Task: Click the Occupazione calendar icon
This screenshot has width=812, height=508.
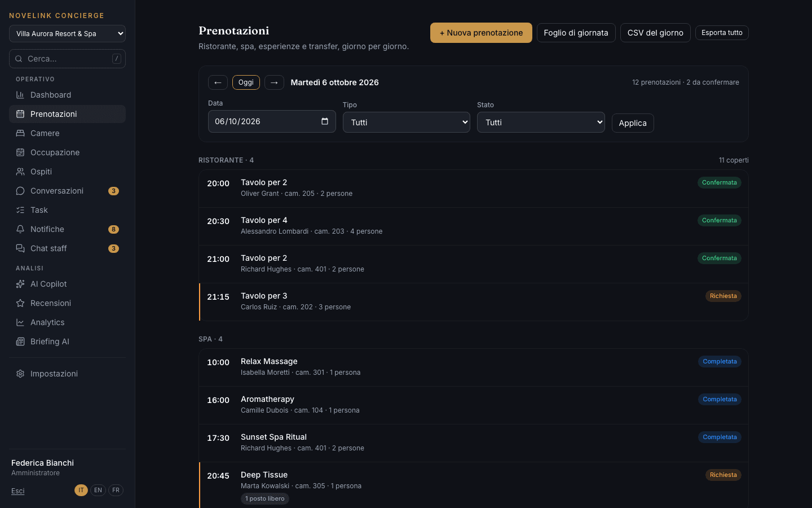Action: click(20, 152)
